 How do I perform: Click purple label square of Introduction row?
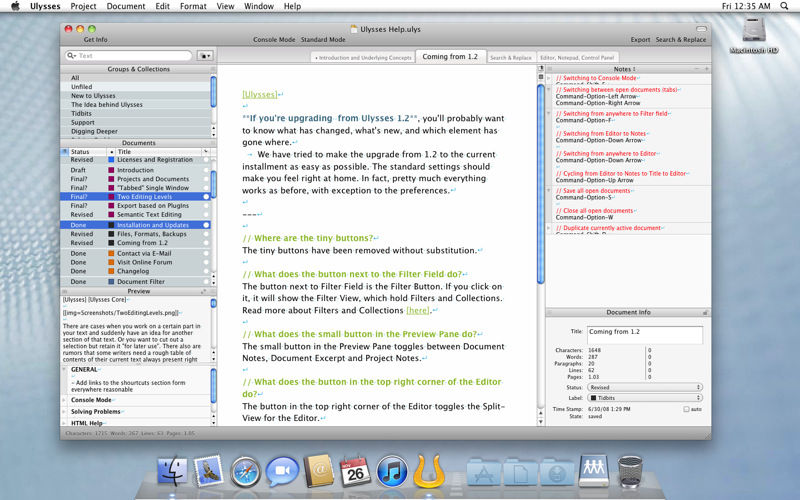tap(111, 170)
